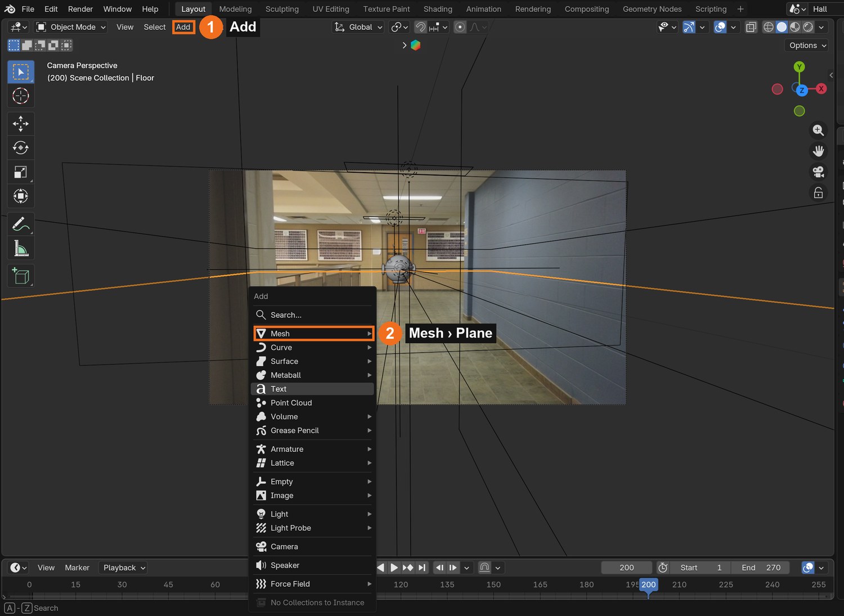Click the red X axis gizmo handle
Screen dimensions: 844x616
[x=821, y=89]
